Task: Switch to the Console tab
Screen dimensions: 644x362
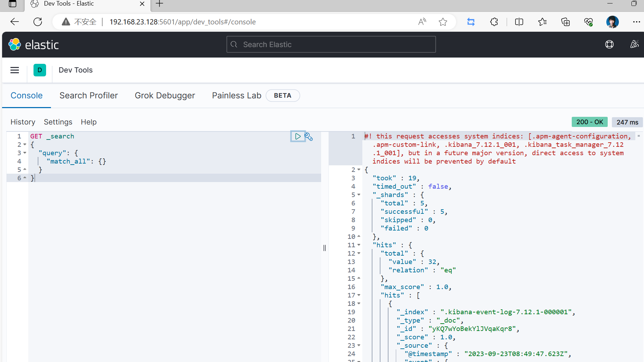Action: pyautogui.click(x=27, y=96)
